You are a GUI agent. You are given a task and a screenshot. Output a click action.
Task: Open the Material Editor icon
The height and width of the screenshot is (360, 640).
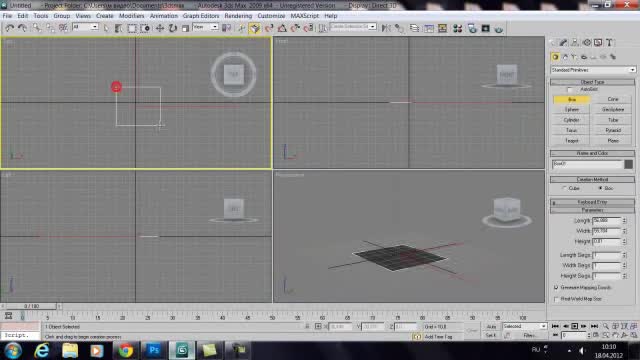click(x=457, y=28)
